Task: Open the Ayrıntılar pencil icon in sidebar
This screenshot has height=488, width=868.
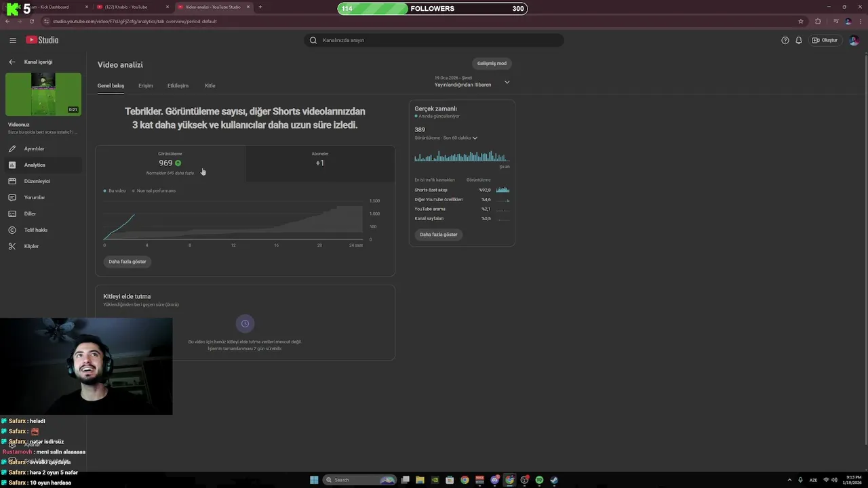Action: (x=12, y=148)
